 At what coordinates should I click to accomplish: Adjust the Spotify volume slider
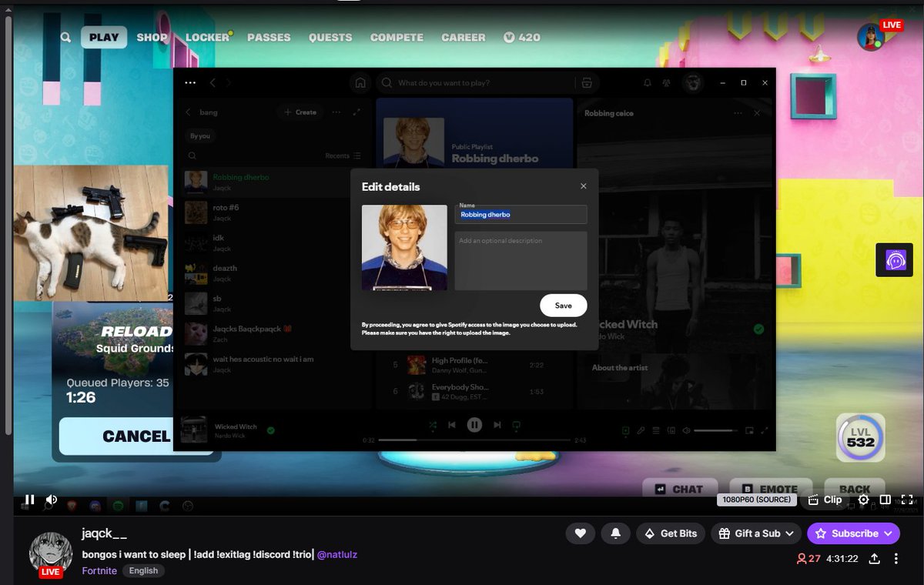(714, 431)
